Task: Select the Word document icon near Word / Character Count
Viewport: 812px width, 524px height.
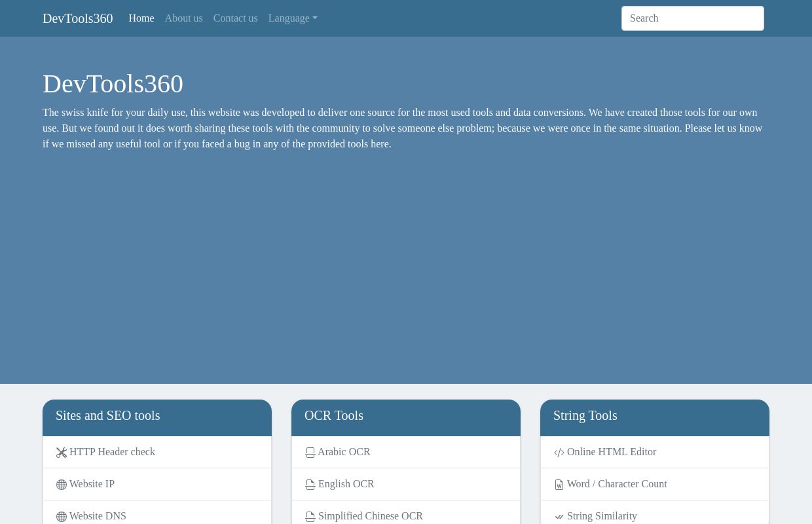Action: 559,485
